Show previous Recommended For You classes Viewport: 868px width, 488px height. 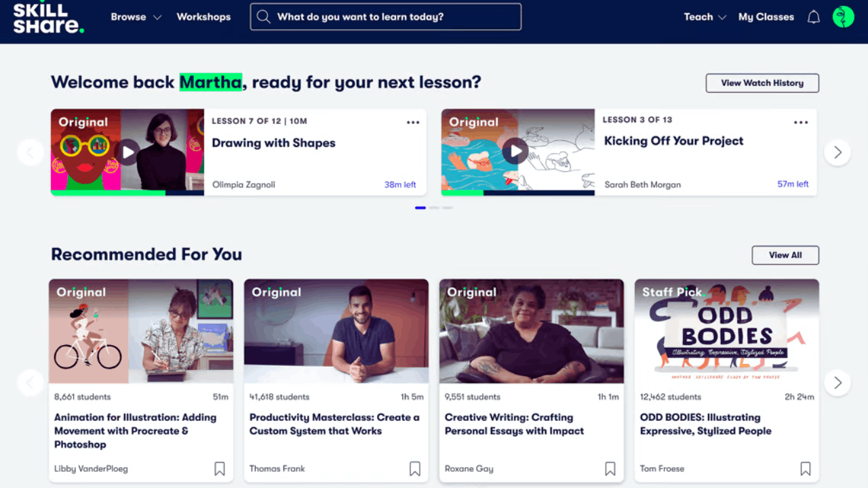point(31,383)
